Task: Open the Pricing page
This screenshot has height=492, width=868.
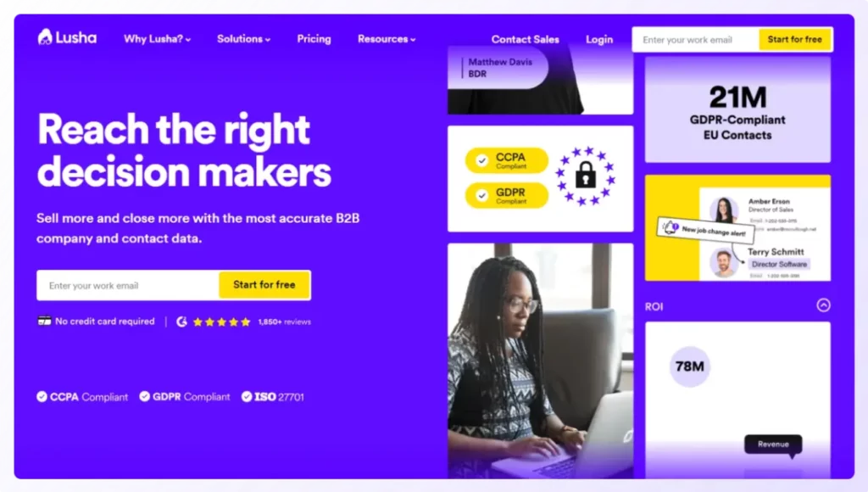Action: click(x=314, y=39)
